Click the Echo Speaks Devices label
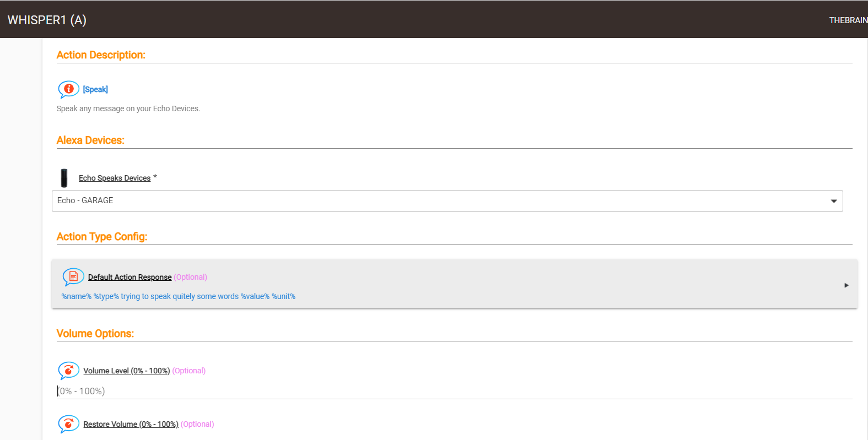 115,178
